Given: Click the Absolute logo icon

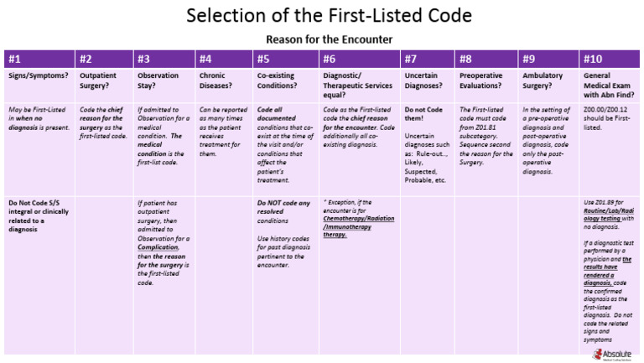Looking at the screenshot, I should [x=587, y=354].
